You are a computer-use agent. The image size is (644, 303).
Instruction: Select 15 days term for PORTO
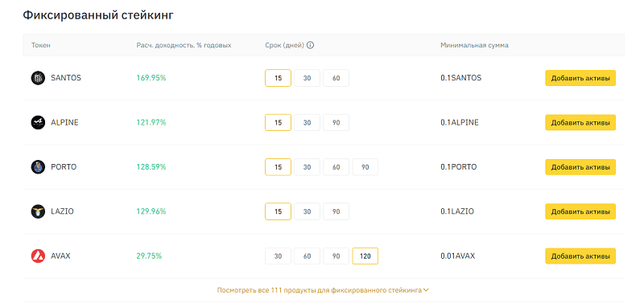tap(278, 167)
